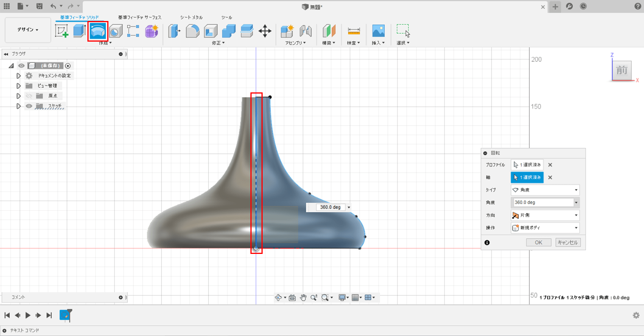644x336 pixels.
Task: Switch to the シート メタル tab
Action: 191,18
